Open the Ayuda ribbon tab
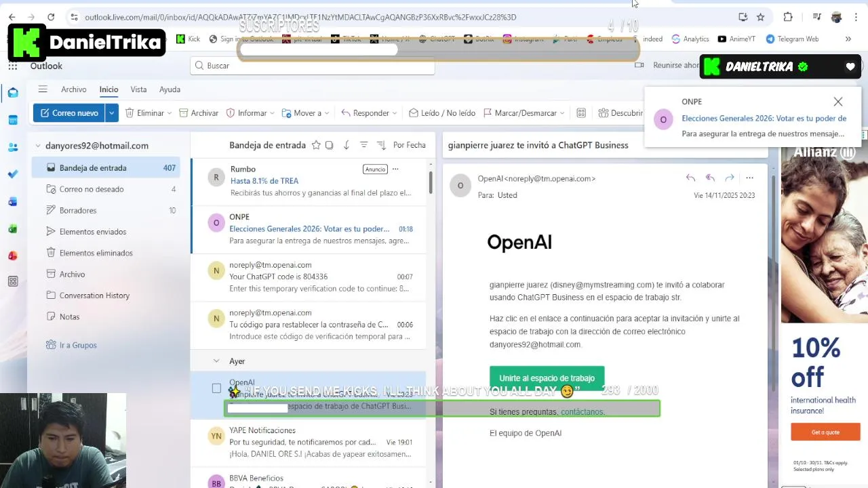Screen dimensions: 868x488 [170, 89]
